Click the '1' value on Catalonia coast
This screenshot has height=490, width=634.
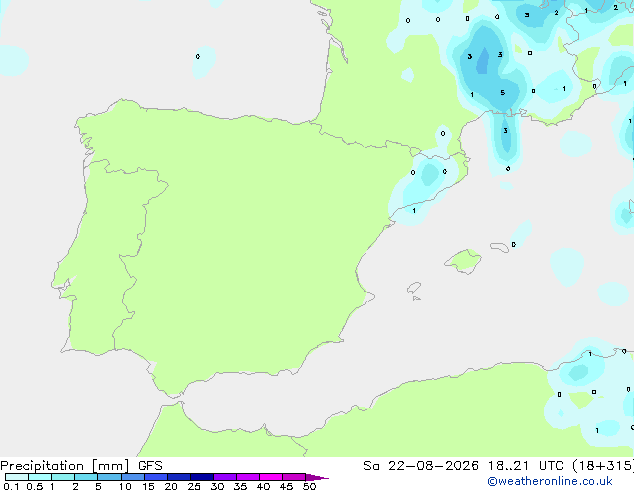[414, 211]
